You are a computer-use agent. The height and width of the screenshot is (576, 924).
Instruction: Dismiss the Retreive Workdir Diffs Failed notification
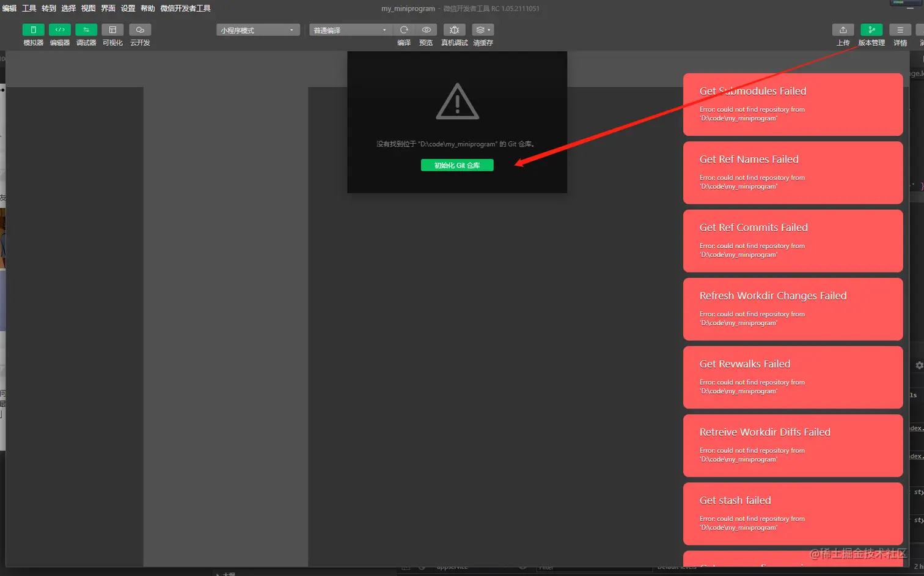click(x=793, y=446)
